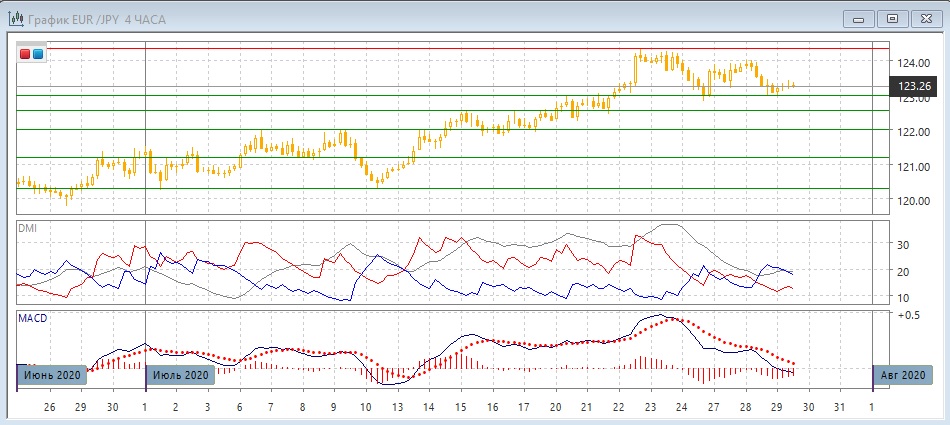Click the 30 level on DMI scale

902,244
